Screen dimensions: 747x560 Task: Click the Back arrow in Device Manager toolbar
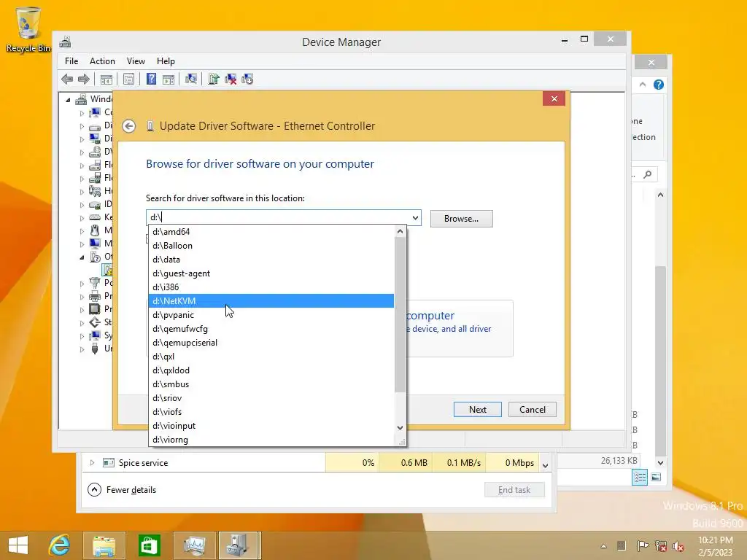pos(67,79)
